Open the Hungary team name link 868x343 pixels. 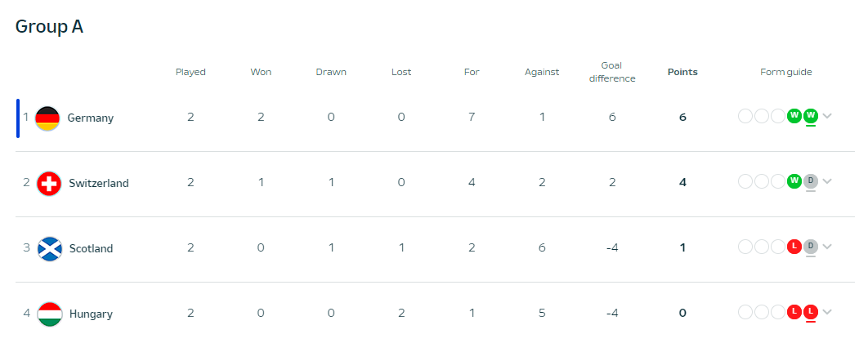(91, 314)
